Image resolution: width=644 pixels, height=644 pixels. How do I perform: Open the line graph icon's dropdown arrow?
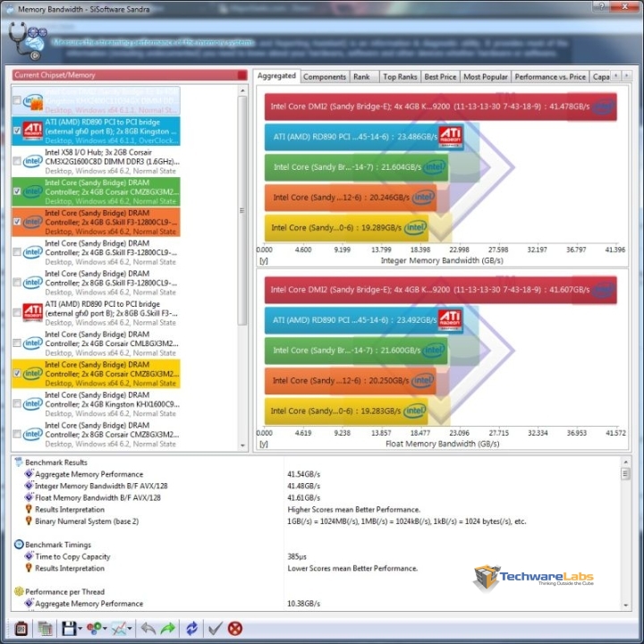(x=130, y=629)
